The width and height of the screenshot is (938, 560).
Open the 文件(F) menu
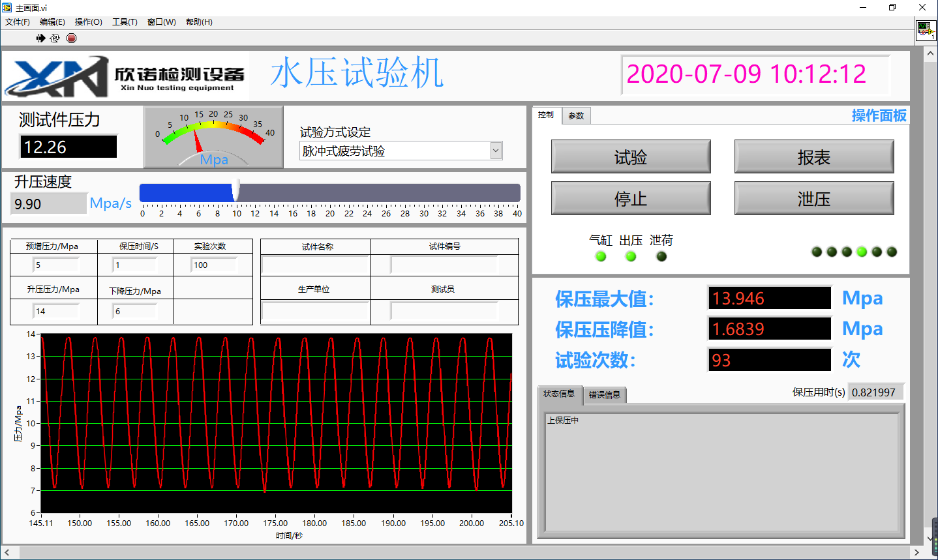click(18, 22)
